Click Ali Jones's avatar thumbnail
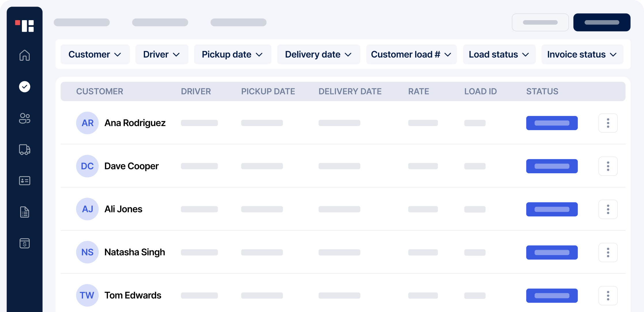The width and height of the screenshot is (644, 312). (x=87, y=209)
